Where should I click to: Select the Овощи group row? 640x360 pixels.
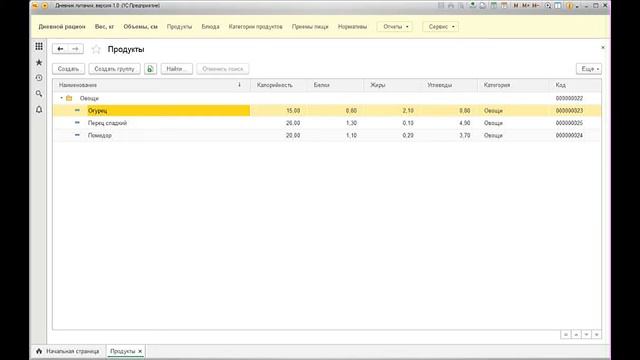coord(327,98)
